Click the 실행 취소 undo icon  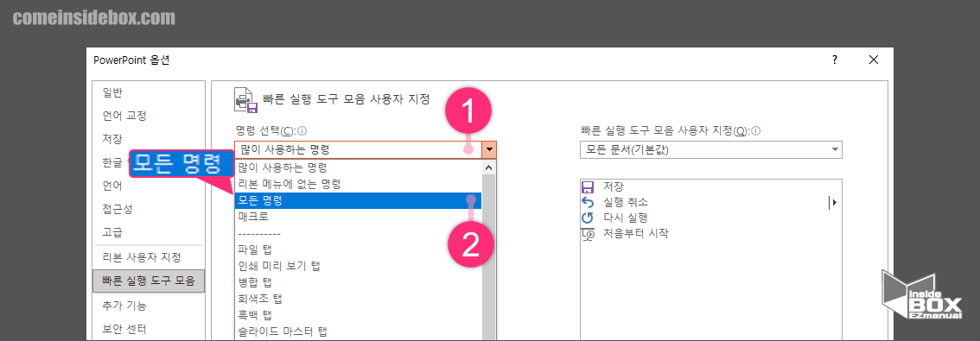[588, 202]
